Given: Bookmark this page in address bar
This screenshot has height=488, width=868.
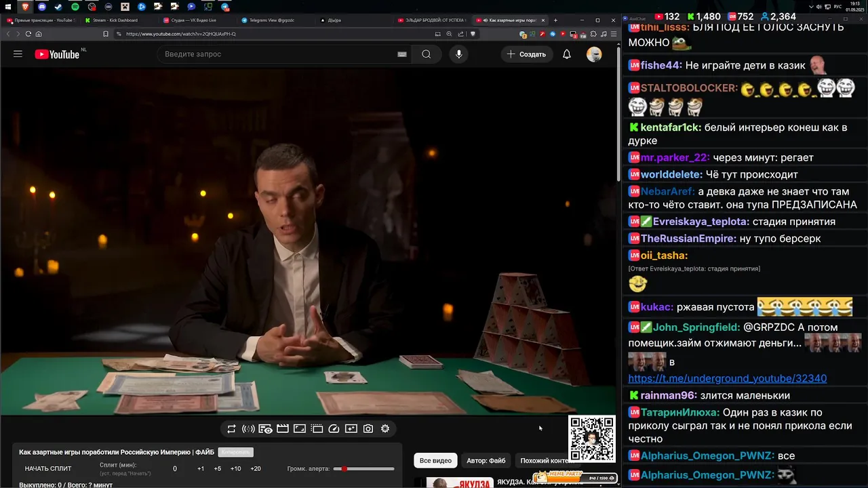Looking at the screenshot, I should point(105,34).
